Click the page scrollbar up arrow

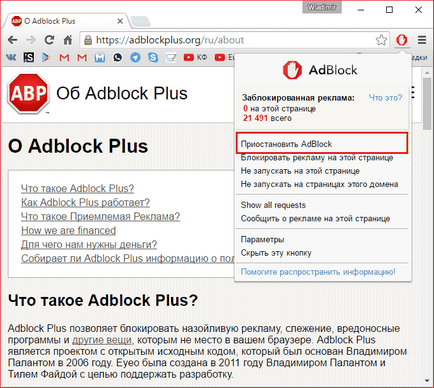tap(427, 72)
